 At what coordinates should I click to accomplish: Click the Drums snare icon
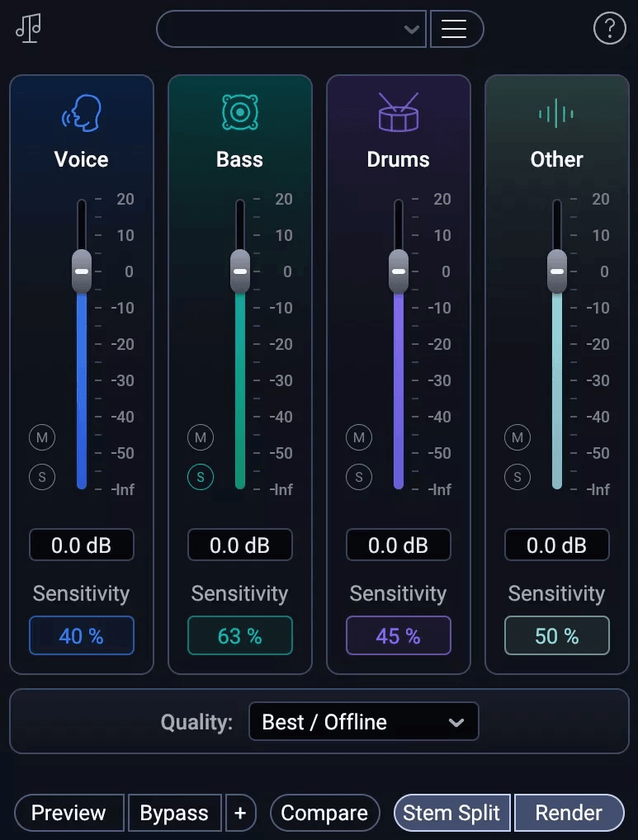399,112
